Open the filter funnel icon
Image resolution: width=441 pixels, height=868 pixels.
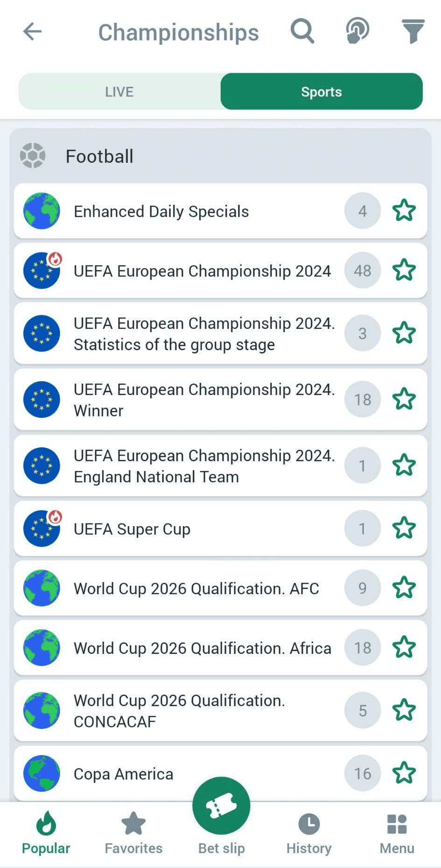(x=413, y=31)
